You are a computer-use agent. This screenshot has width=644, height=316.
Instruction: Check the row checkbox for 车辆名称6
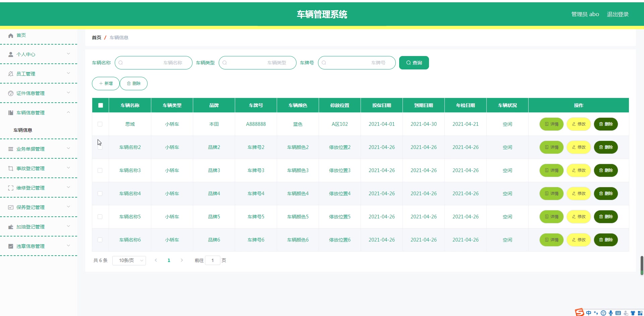pyautogui.click(x=100, y=240)
